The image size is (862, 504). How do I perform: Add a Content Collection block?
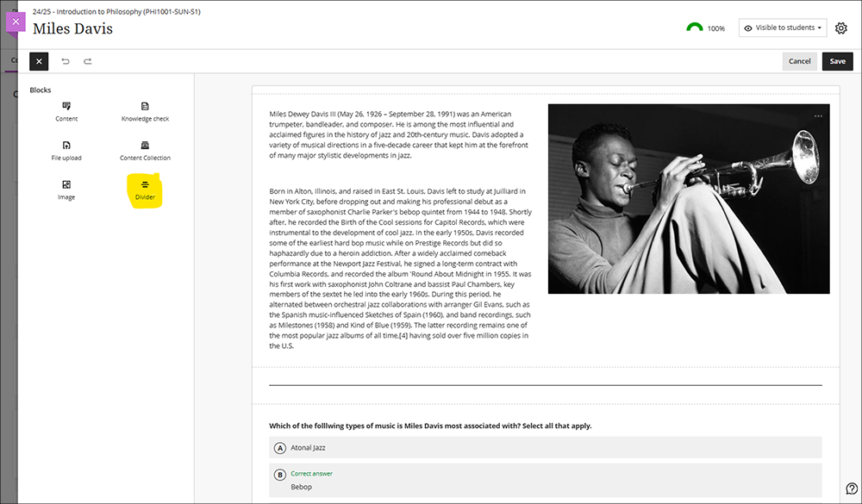pos(145,151)
